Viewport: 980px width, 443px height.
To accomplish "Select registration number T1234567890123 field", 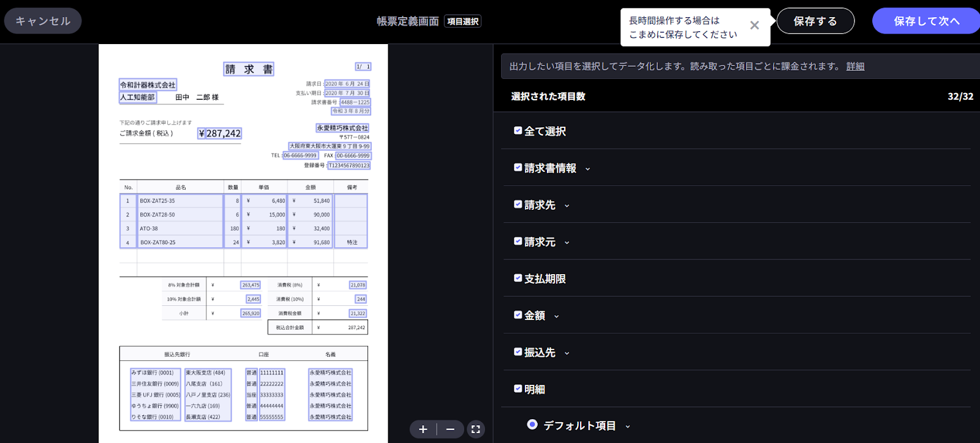I will tap(349, 165).
